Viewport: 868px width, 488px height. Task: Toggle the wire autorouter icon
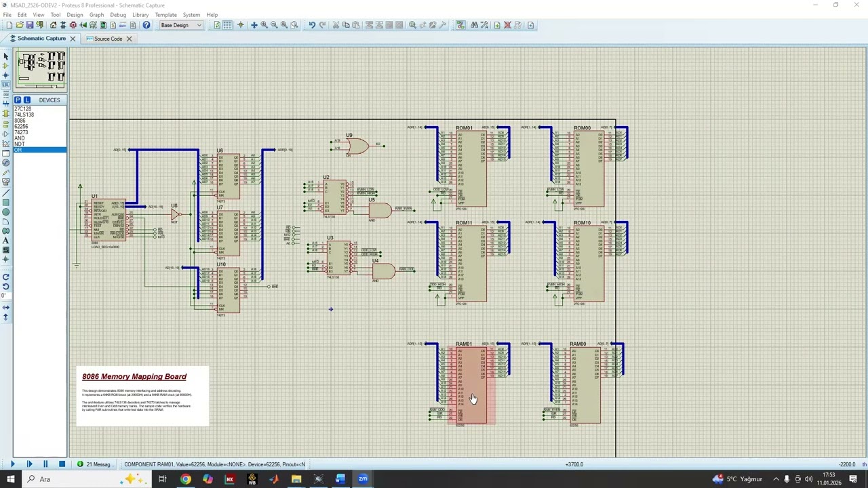[x=460, y=25]
